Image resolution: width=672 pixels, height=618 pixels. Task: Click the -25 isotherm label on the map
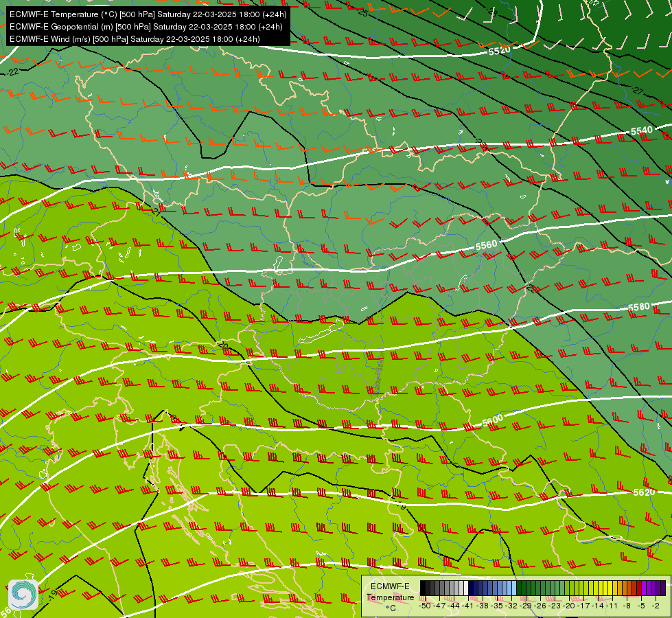point(362,12)
